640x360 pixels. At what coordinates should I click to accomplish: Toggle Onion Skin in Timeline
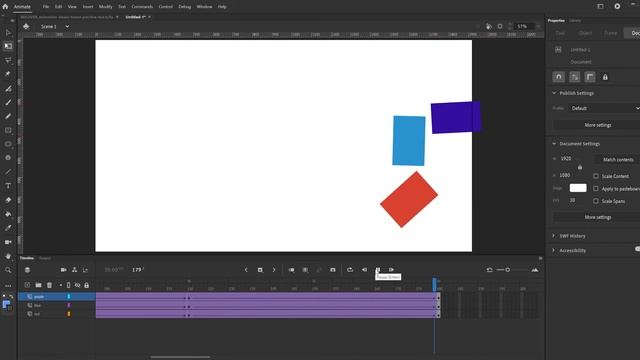291,270
